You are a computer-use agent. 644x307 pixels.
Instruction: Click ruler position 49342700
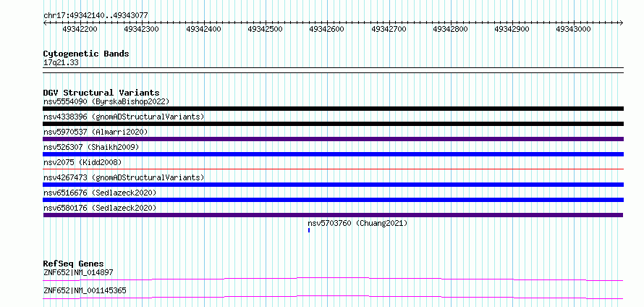(x=389, y=29)
